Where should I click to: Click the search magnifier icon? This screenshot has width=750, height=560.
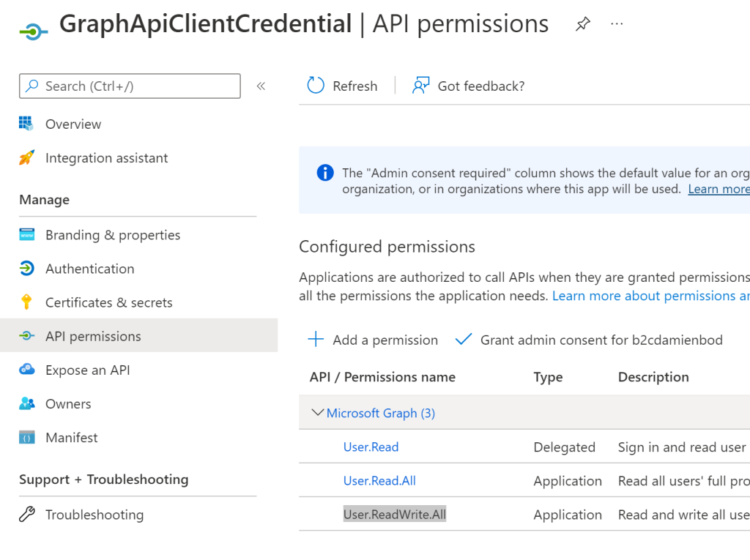click(32, 86)
